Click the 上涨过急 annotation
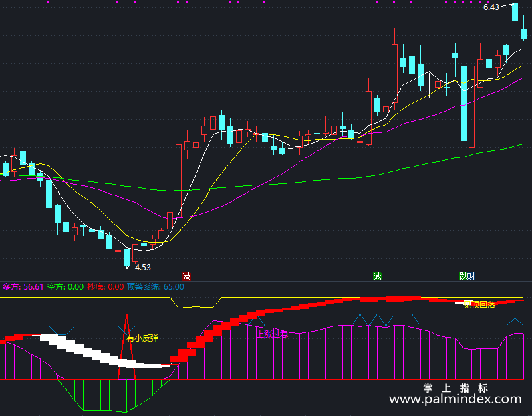The image size is (532, 416). (x=272, y=334)
